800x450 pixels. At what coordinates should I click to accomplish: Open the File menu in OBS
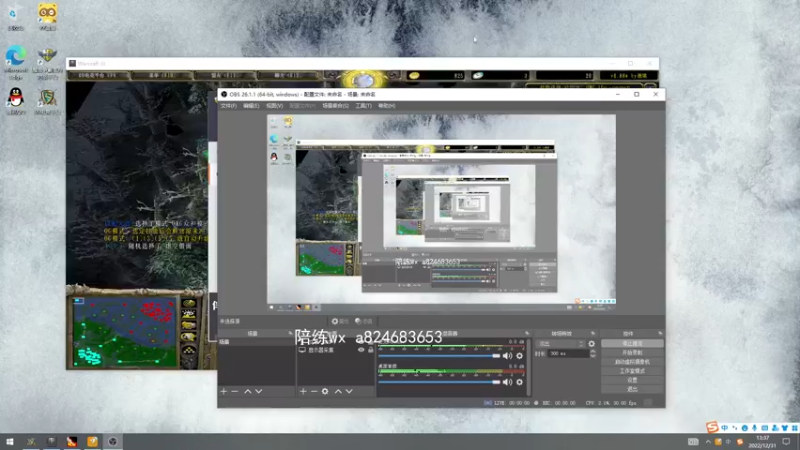pyautogui.click(x=229, y=106)
